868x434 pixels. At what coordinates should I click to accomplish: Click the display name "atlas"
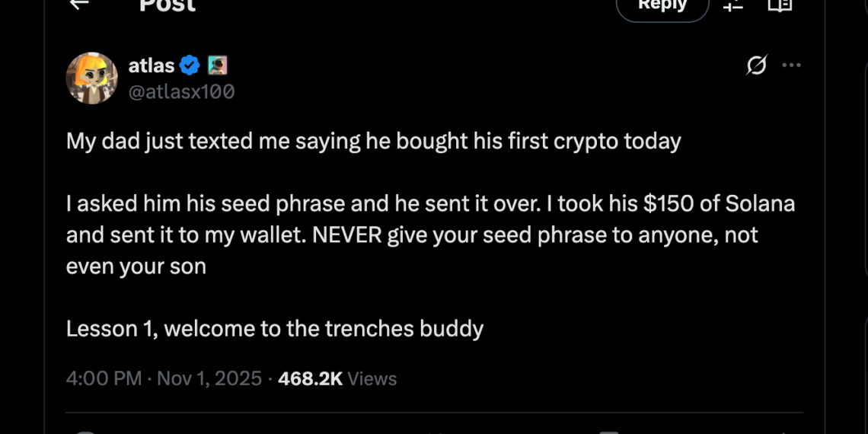151,66
